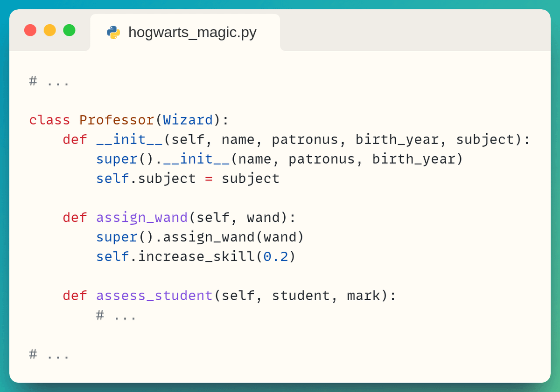Click the increase_skill method call
Screen dimensions: 560x392
196,256
